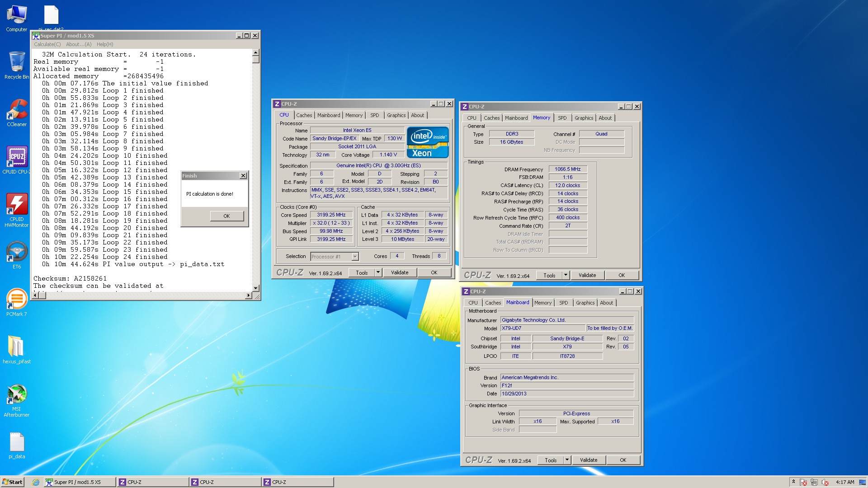
Task: Open the About...(A) menu in Super PI
Action: 79,44
